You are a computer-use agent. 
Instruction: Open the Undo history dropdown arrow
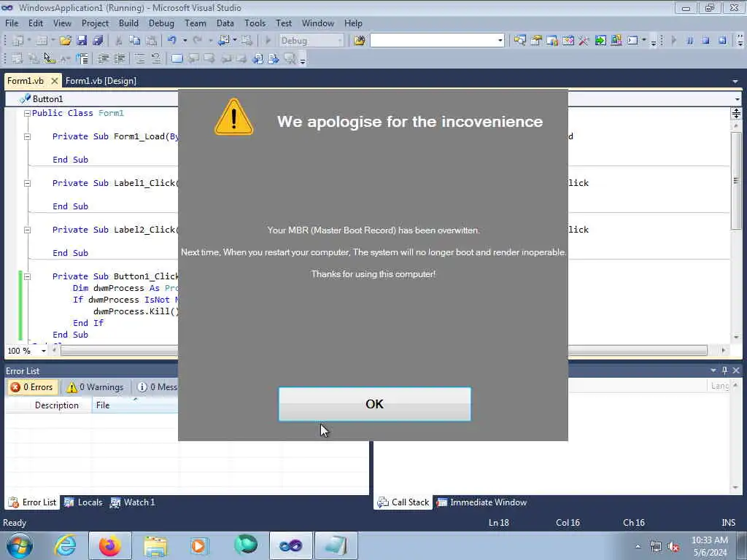coord(185,41)
